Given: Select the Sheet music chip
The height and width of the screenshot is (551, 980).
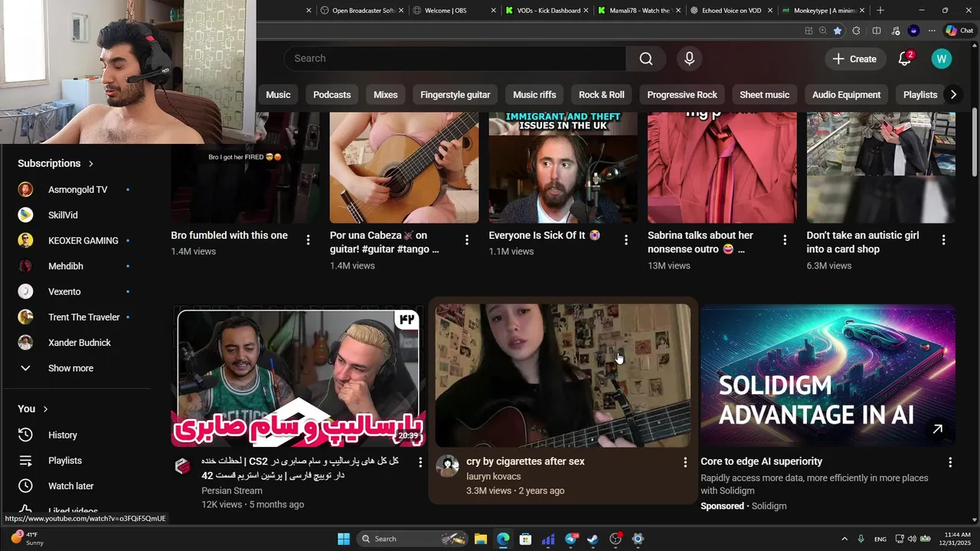Looking at the screenshot, I should coord(764,95).
